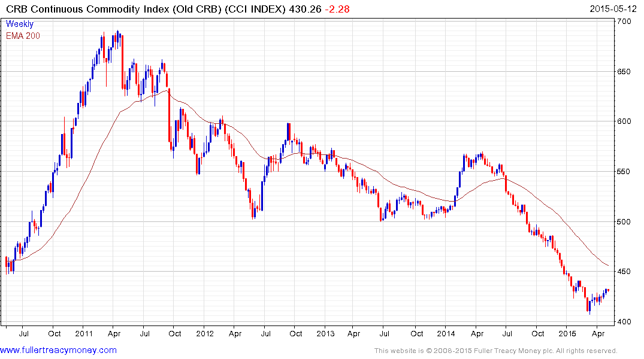
Task: Click the 600 price axis label
Action: point(624,121)
